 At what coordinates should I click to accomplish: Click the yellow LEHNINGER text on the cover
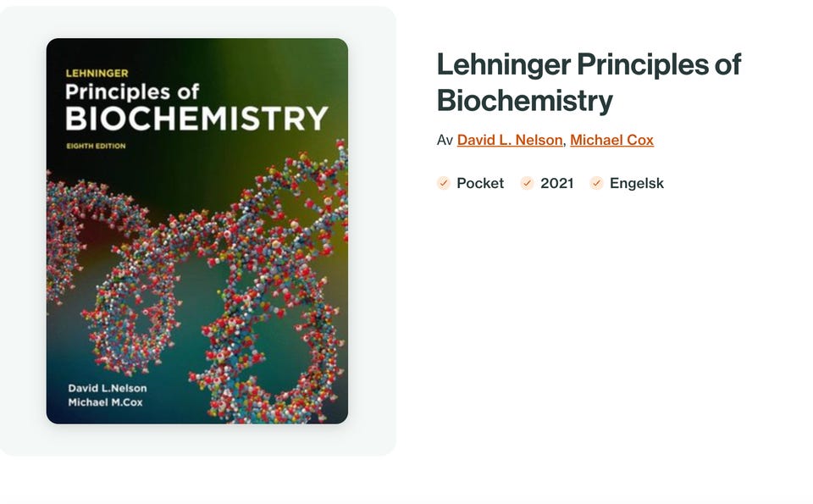coord(97,73)
